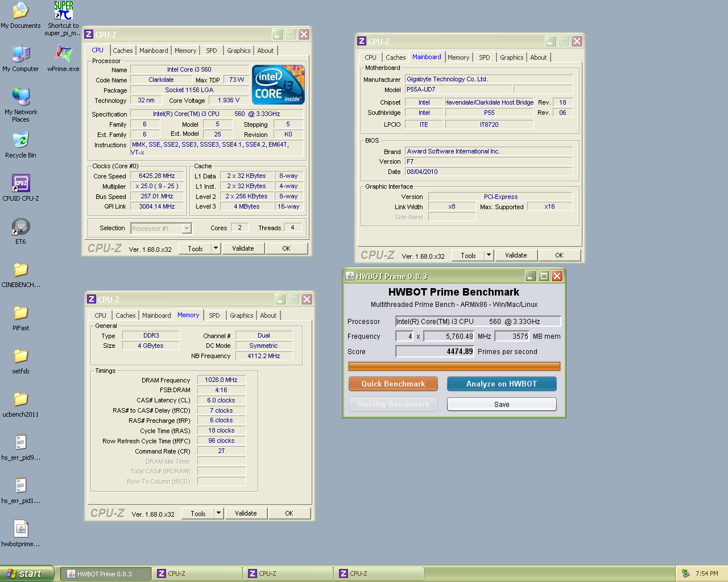Image resolution: width=728 pixels, height=582 pixels.
Task: Click Bus Speed value 257.01 MHz
Action: pyautogui.click(x=157, y=196)
